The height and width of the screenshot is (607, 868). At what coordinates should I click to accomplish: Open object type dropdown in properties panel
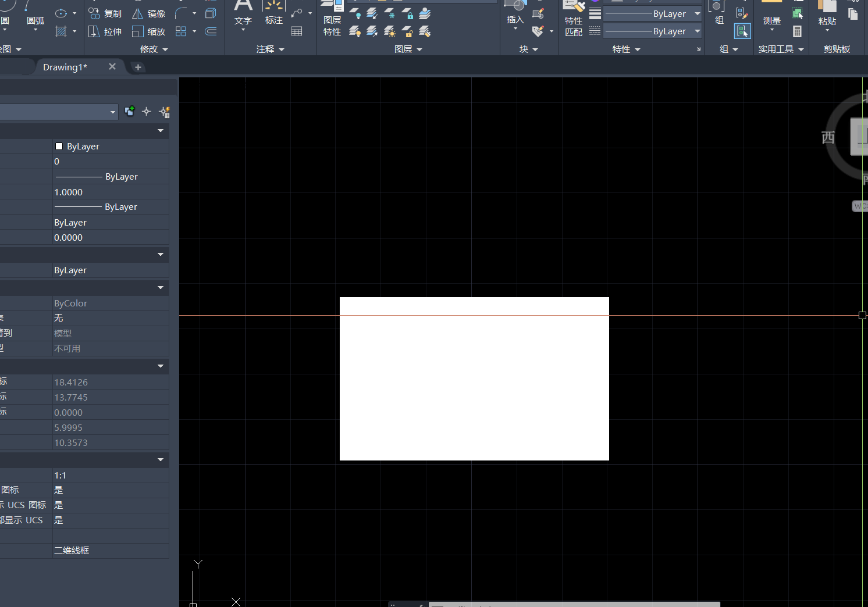(x=113, y=112)
